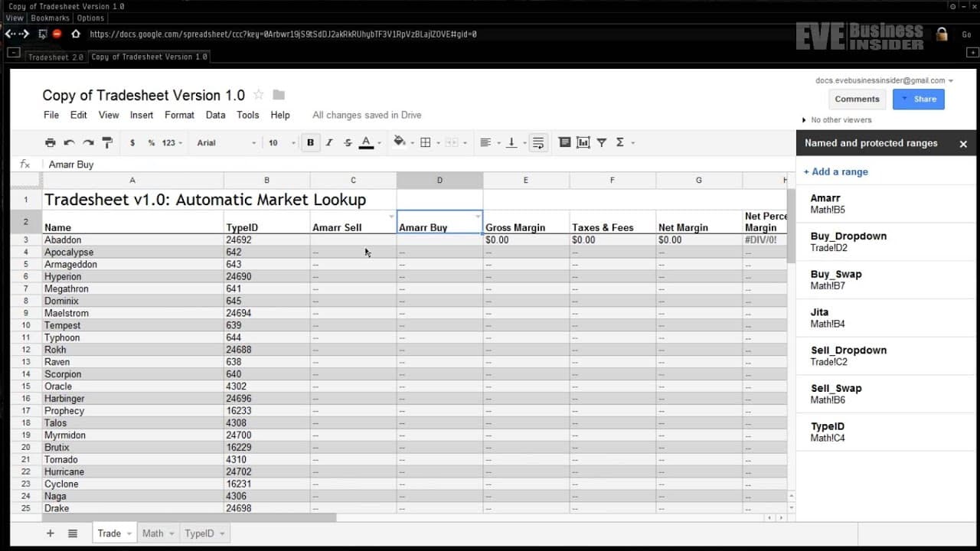Click the Print icon in the toolbar
This screenshot has width=980, height=551.
[51, 142]
